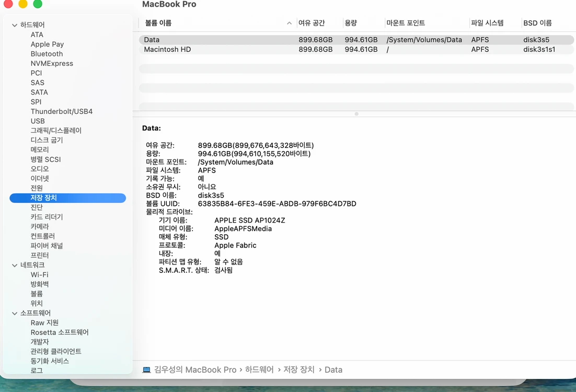Open 그래픽/디스플레이 information
The width and height of the screenshot is (576, 392).
click(56, 131)
